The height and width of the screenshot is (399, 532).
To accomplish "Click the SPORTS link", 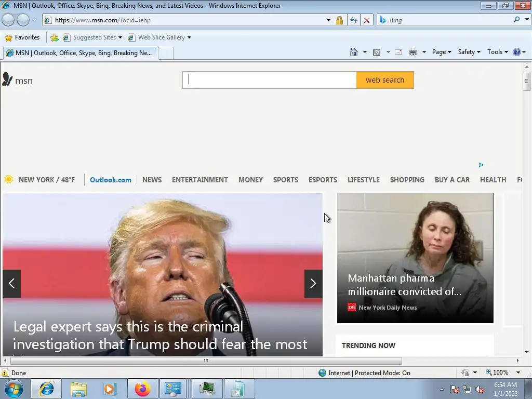I will (286, 180).
